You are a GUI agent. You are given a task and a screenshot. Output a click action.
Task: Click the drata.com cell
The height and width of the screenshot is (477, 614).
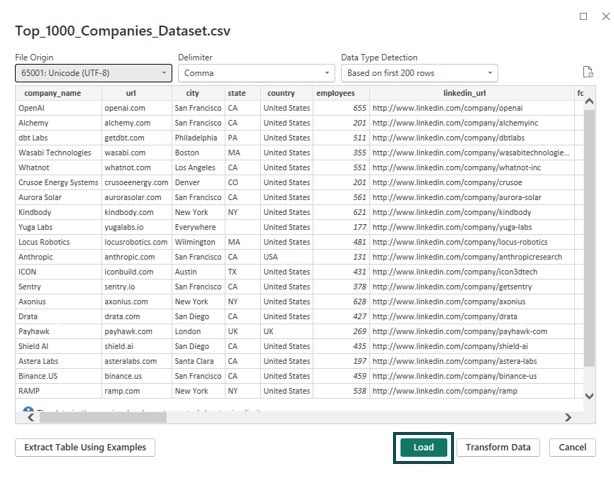coord(137,316)
